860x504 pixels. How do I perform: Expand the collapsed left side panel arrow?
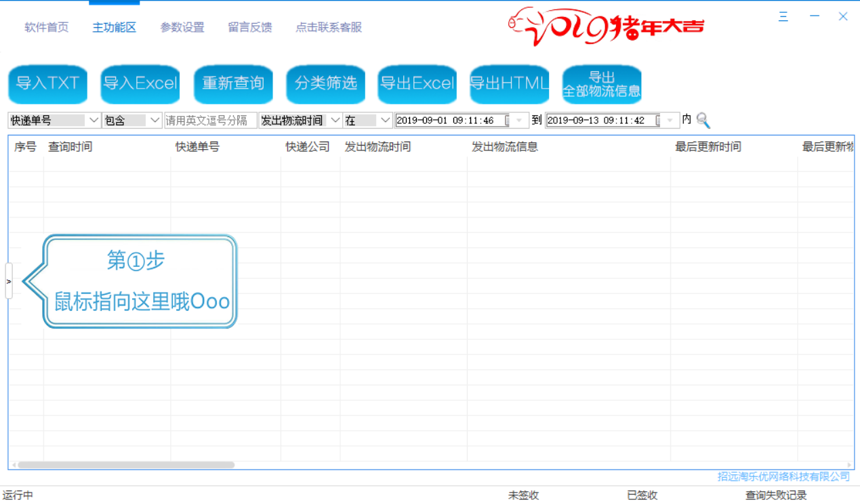click(8, 280)
